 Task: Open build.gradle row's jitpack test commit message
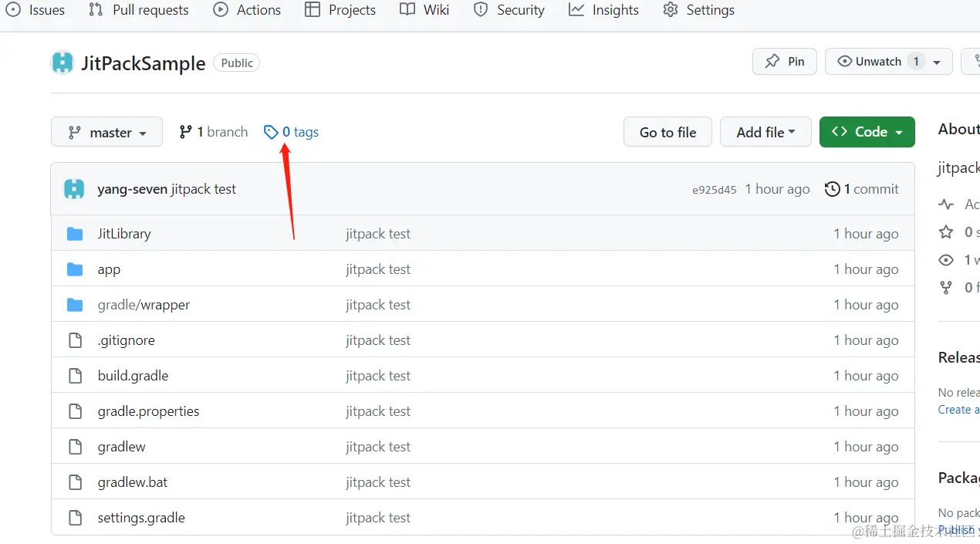pos(378,376)
